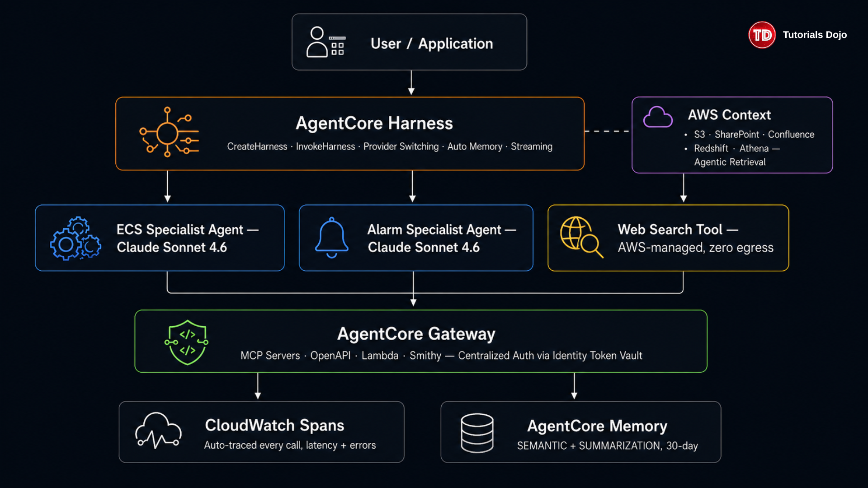868x488 pixels.
Task: Click the purple AWS Context cloud icon
Action: (658, 117)
